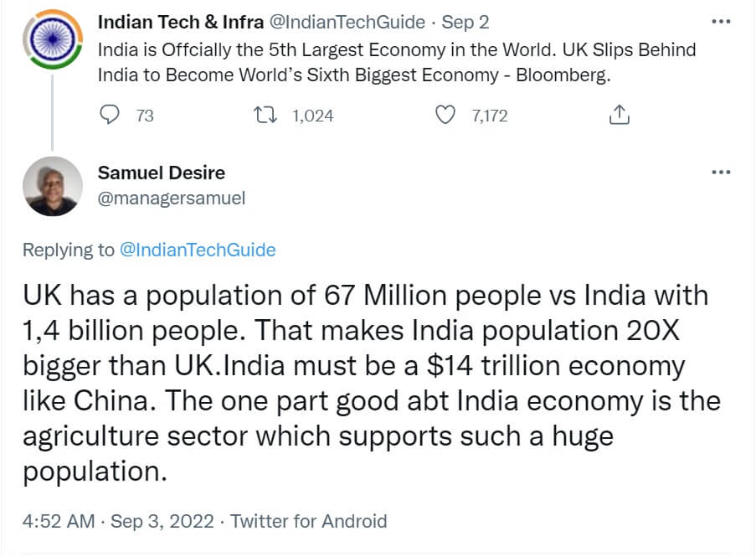The image size is (756, 557).
Task: Like the tweet using the heart icon
Action: tap(445, 115)
